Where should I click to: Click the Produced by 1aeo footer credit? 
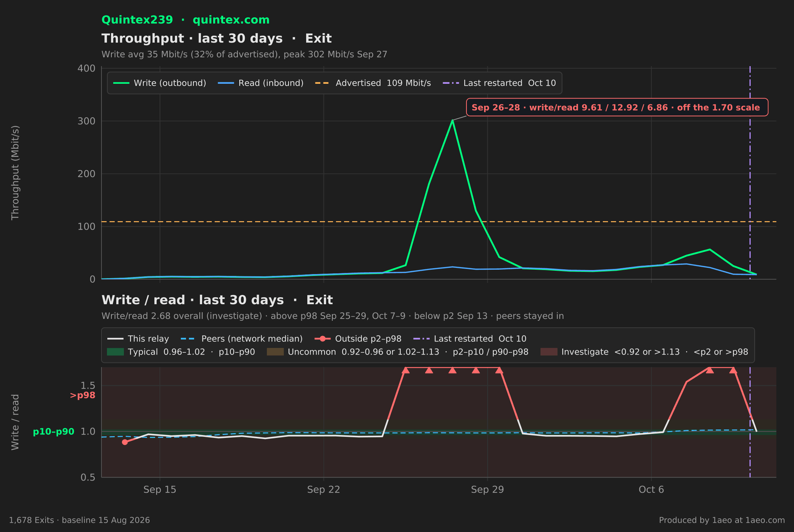[722, 520]
